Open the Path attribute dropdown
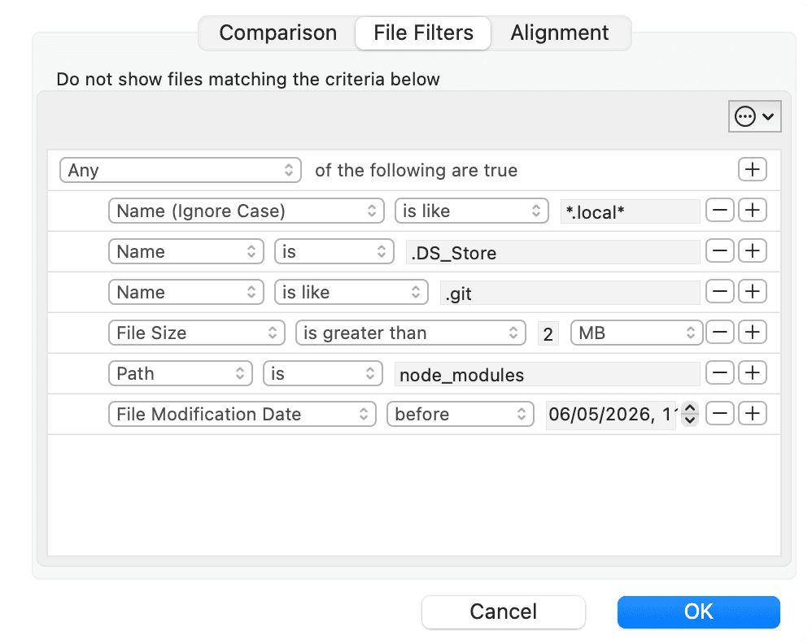The height and width of the screenshot is (644, 812). pos(180,374)
